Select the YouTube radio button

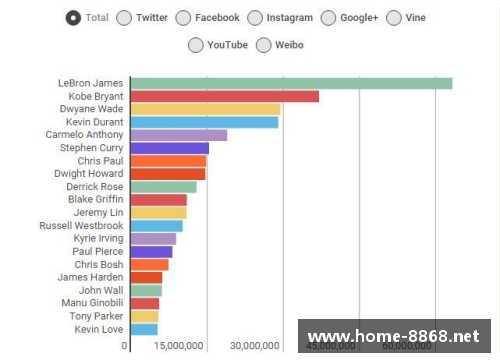[196, 45]
